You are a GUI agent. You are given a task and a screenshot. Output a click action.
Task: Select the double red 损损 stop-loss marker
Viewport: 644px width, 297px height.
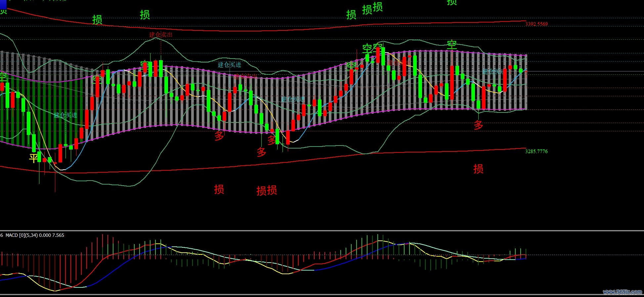click(x=267, y=191)
